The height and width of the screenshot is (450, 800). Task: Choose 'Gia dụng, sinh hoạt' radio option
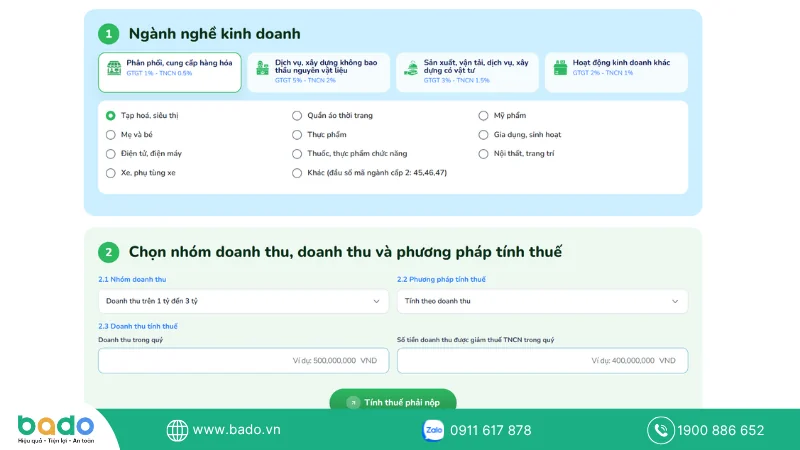click(x=483, y=135)
